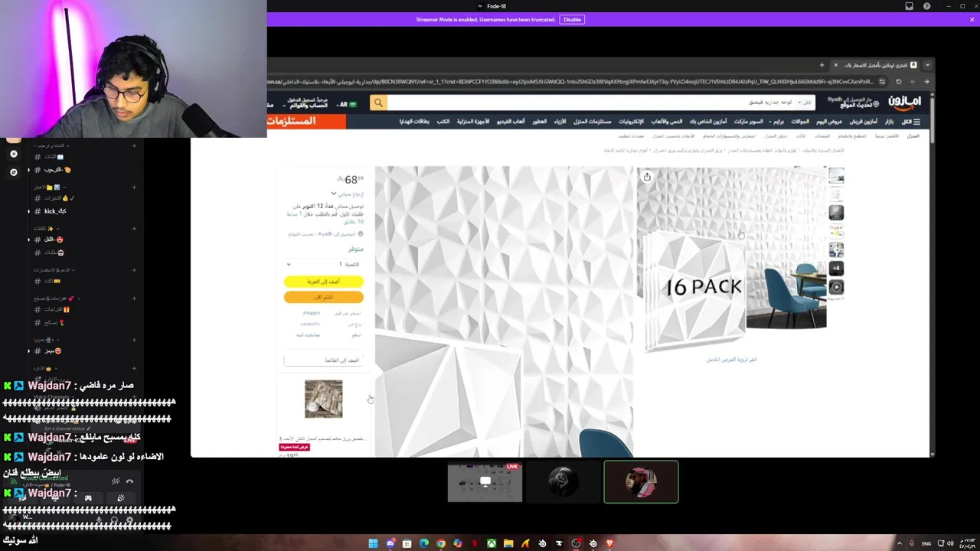This screenshot has width=980, height=551.
Task: Select the green-bordered speaking participant tile
Action: tap(641, 482)
